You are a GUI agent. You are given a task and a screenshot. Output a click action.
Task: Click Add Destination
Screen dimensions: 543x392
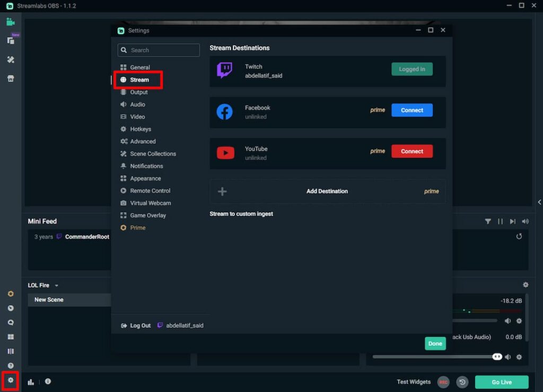[x=328, y=191]
